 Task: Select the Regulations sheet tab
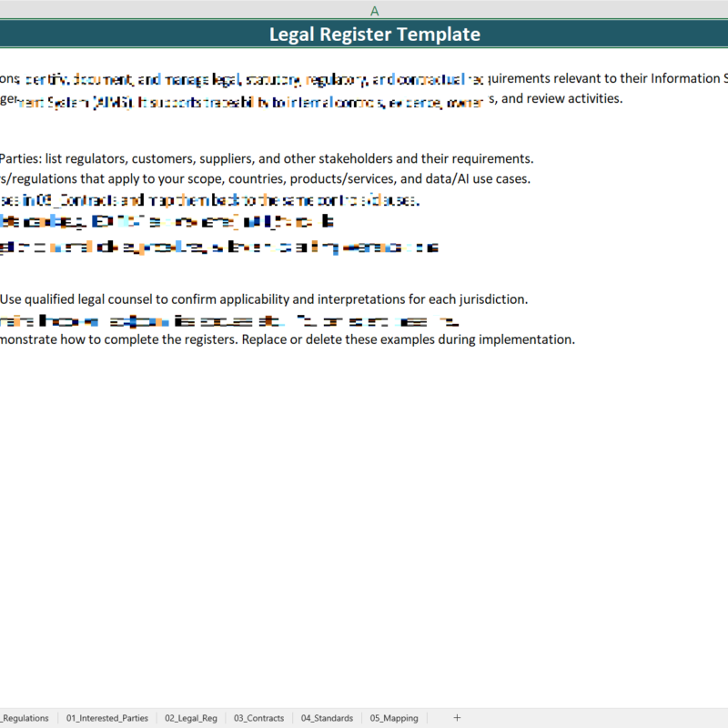point(24,718)
